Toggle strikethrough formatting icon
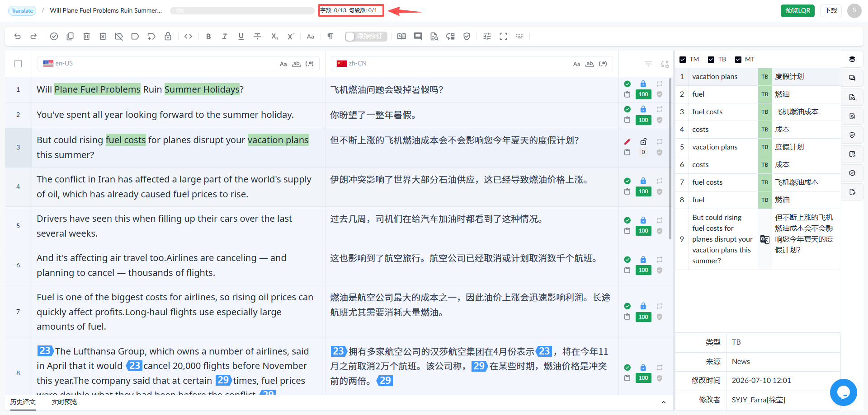 tap(257, 37)
